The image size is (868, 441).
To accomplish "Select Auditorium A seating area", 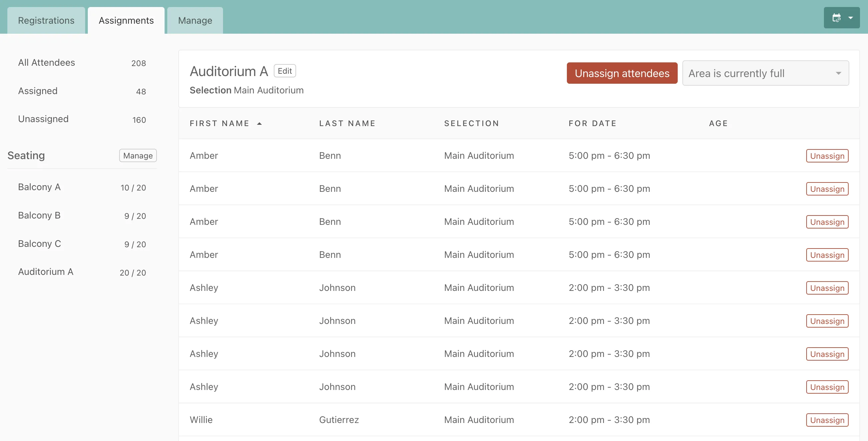I will pyautogui.click(x=45, y=272).
